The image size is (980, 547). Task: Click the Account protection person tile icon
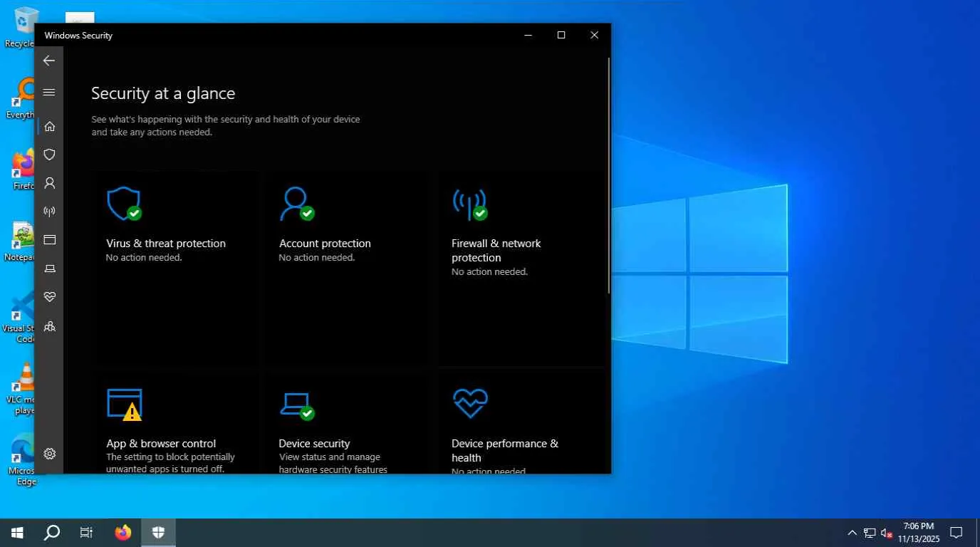tap(296, 204)
